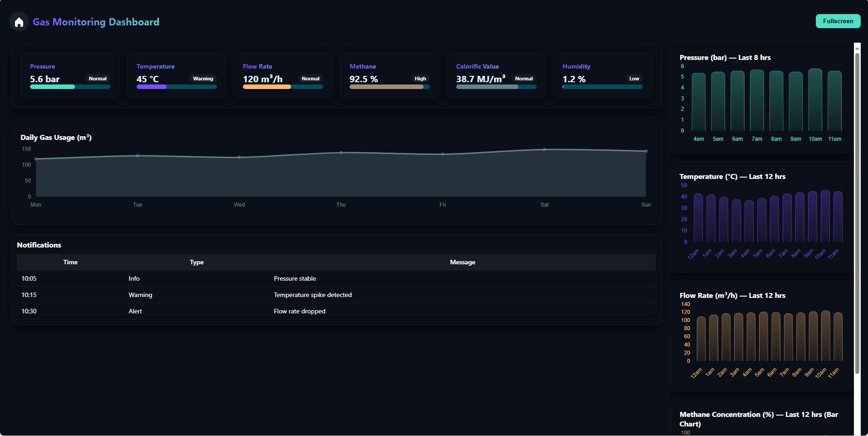The width and height of the screenshot is (868, 436).
Task: Click the Temperature Warning status badge
Action: click(203, 79)
